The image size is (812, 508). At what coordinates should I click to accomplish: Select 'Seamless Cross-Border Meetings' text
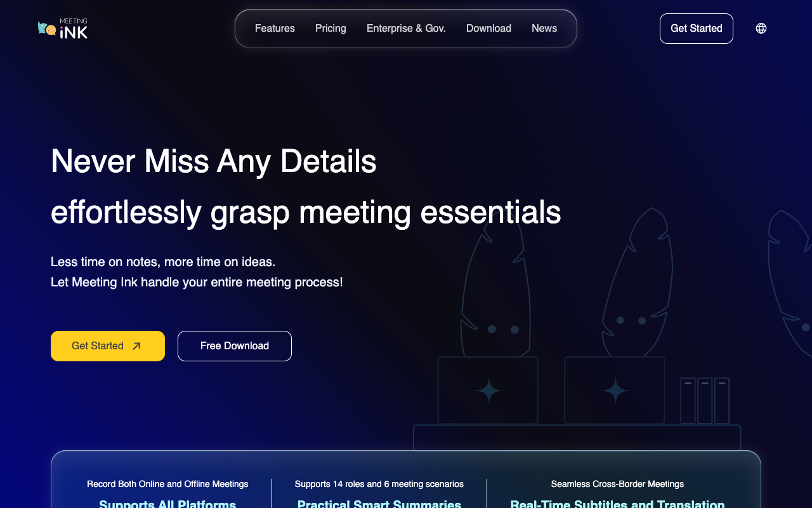(617, 484)
